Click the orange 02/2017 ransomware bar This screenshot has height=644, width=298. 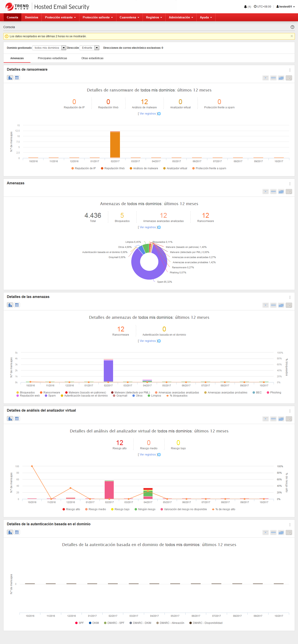(115, 144)
